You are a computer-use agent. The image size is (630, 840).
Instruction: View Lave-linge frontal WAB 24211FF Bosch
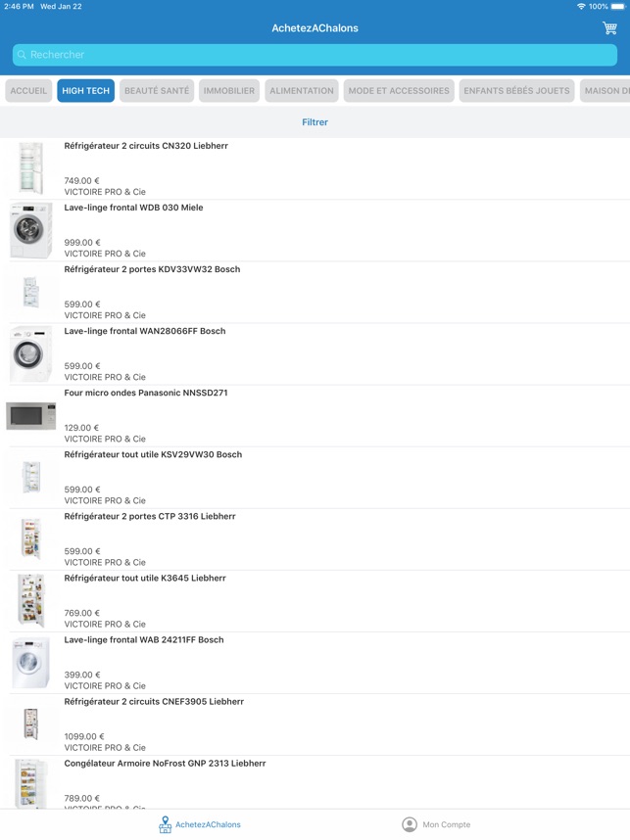(144, 639)
